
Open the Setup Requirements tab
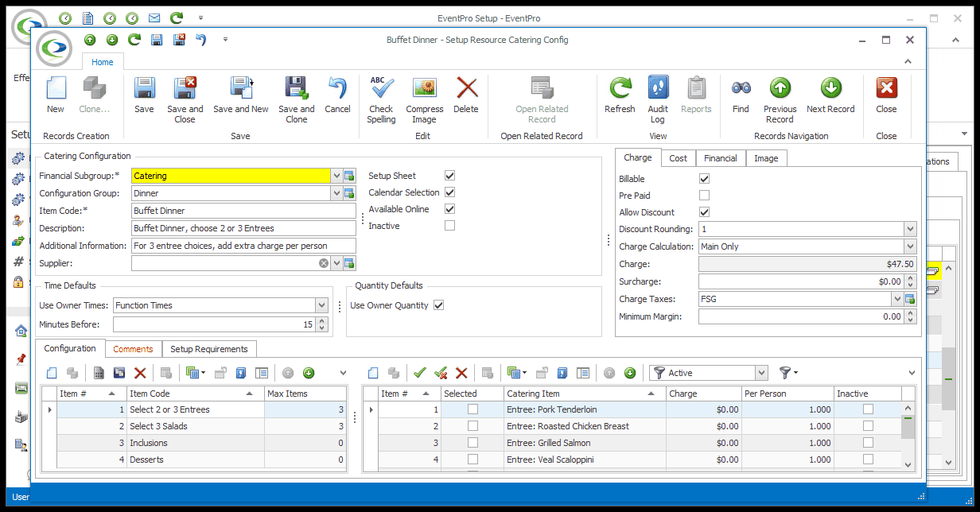(x=209, y=349)
